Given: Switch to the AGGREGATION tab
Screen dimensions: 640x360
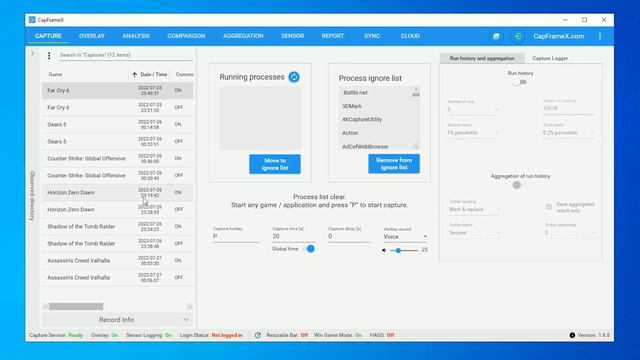Looking at the screenshot, I should (243, 36).
